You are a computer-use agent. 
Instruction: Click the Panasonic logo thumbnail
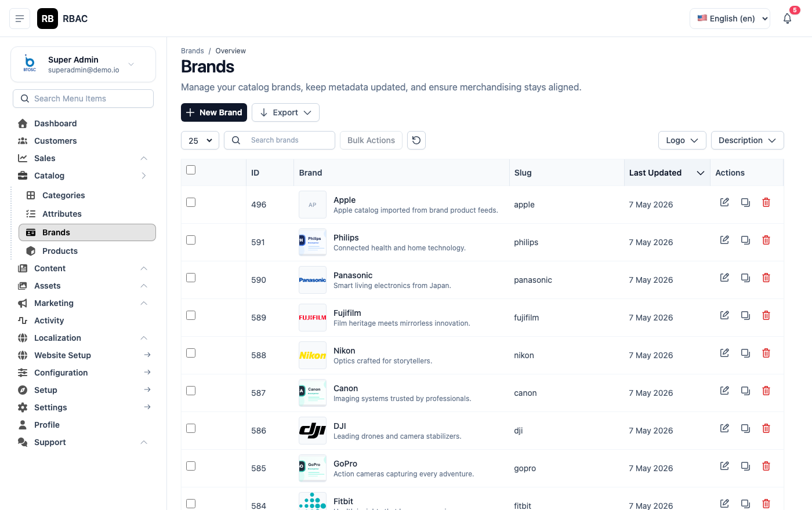tap(313, 280)
